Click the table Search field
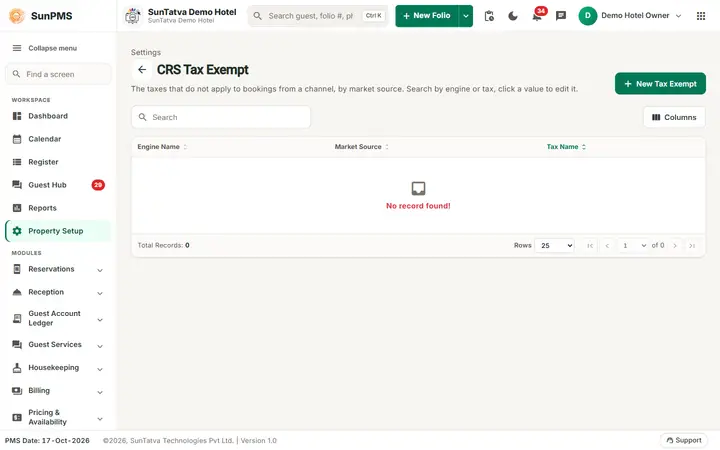 click(x=221, y=118)
